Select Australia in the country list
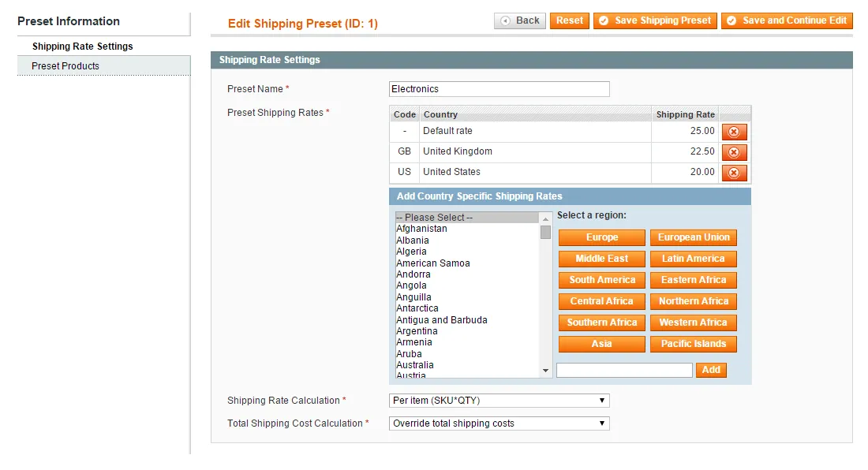This screenshot has height=470, width=868. tap(466, 365)
